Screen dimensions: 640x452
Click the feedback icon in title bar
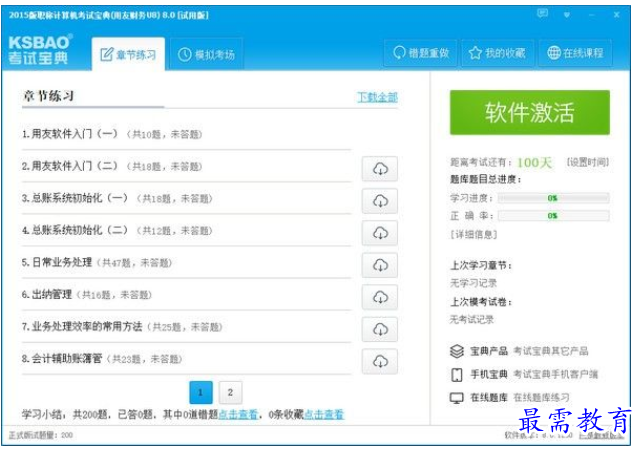[542, 14]
